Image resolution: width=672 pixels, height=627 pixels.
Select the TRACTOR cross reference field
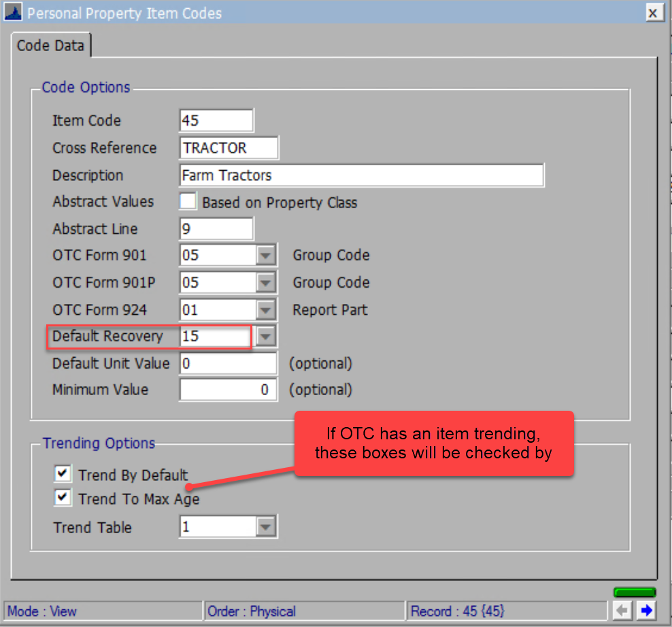[229, 148]
